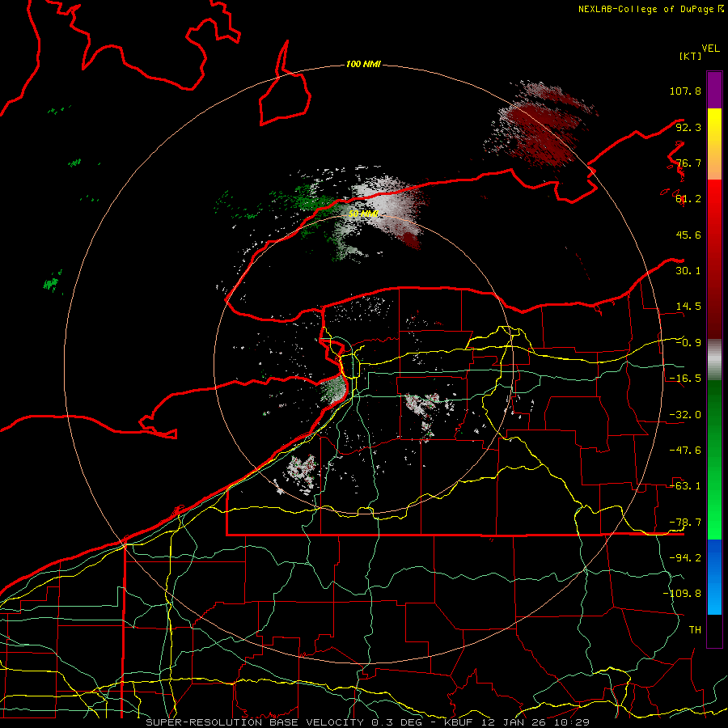Select the -63.1 scale value
Image resolution: width=728 pixels, height=728 pixels.
tap(685, 486)
